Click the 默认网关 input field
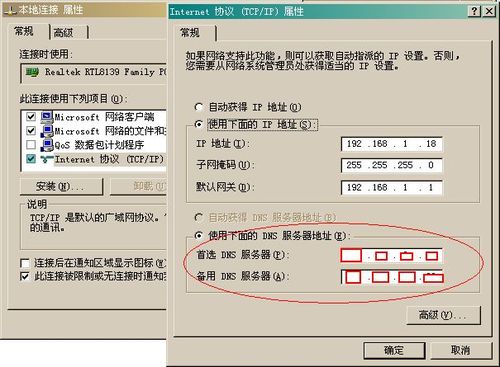 pyautogui.click(x=392, y=187)
